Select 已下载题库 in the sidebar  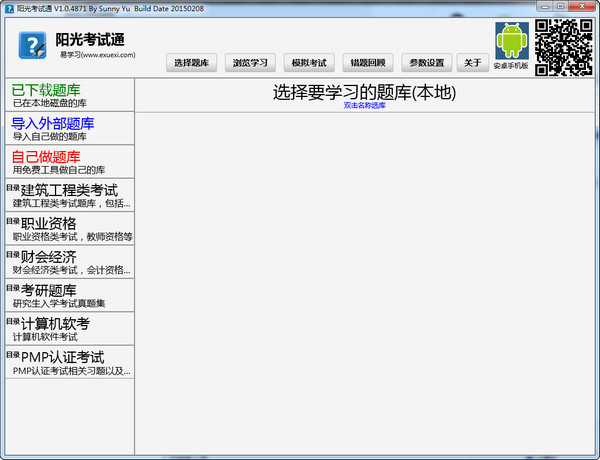[67, 96]
